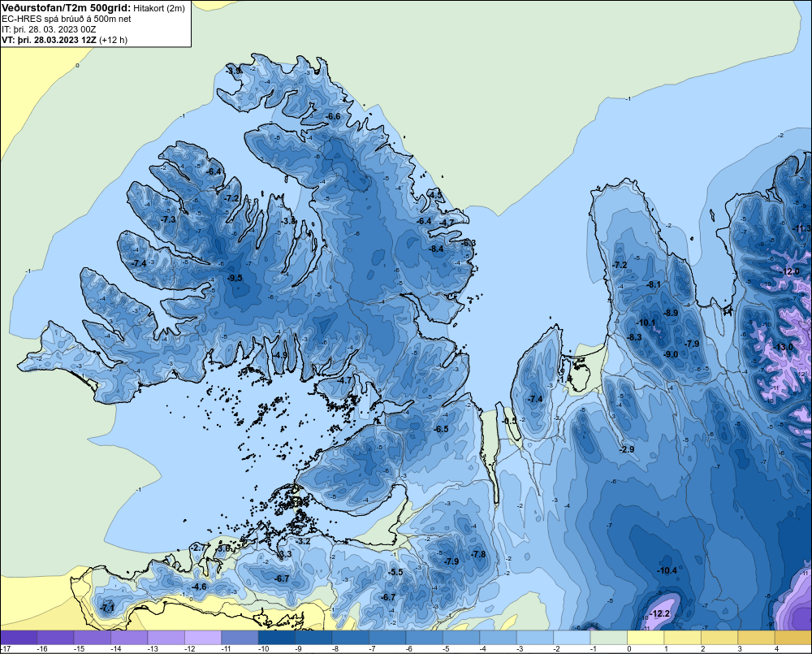Click the -13.0 temperature label
This screenshot has height=654, width=812.
click(783, 347)
